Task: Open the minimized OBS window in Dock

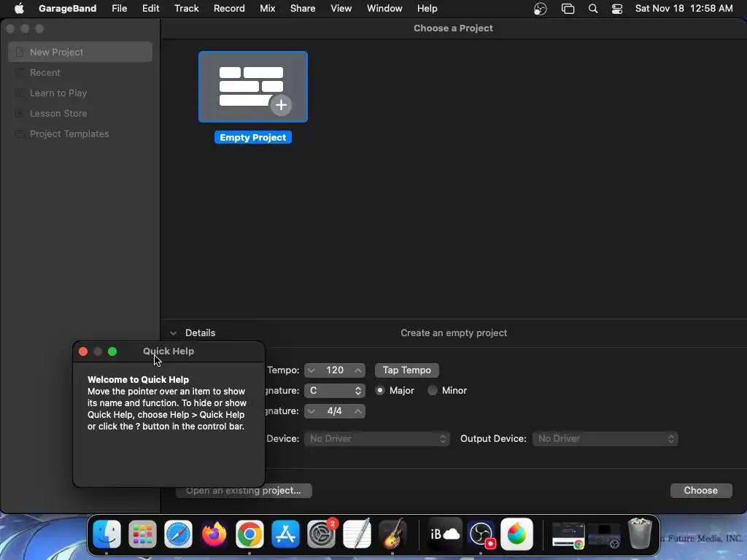Action: point(604,534)
